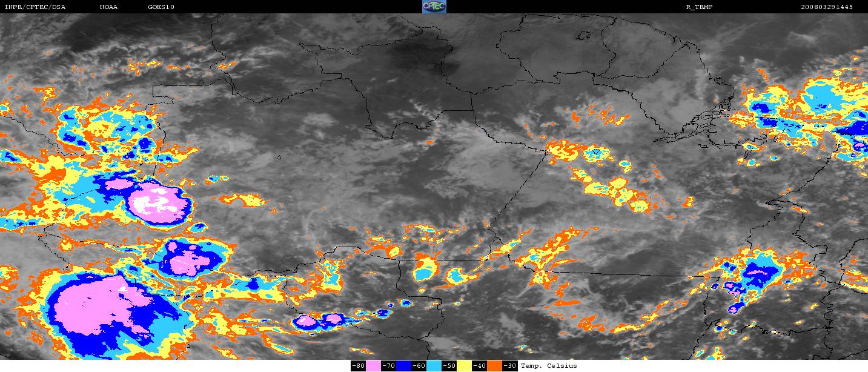The width and height of the screenshot is (868, 372).
Task: Select the pink legend color swatch
Action: pyautogui.click(x=373, y=366)
